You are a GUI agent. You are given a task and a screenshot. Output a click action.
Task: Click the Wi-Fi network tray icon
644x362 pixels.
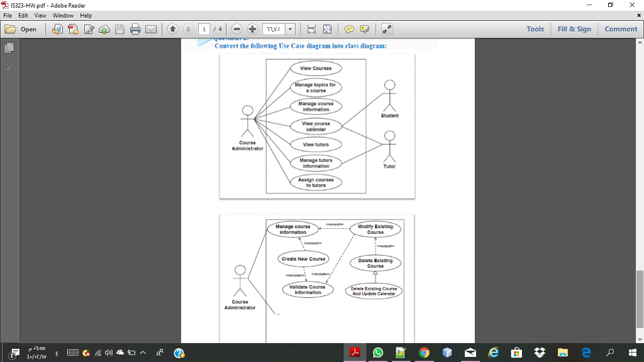click(x=97, y=353)
